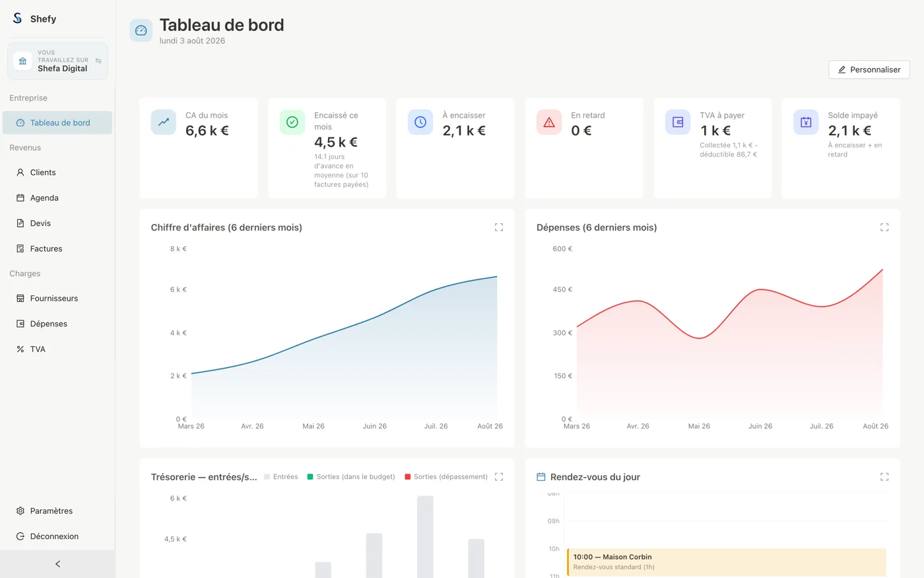
Task: Click the Collectée 1,1 k € déductible text
Action: click(x=729, y=150)
